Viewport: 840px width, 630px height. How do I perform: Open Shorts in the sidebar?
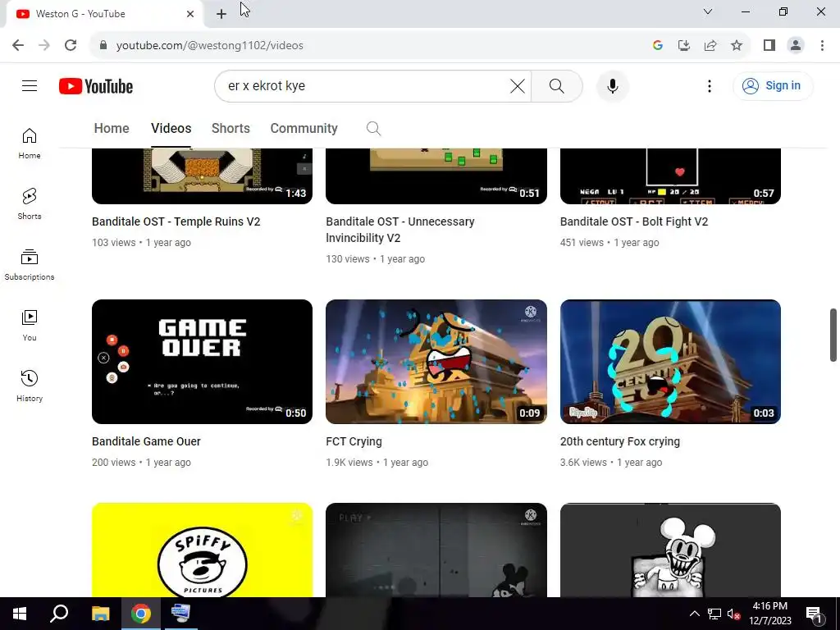click(x=30, y=204)
